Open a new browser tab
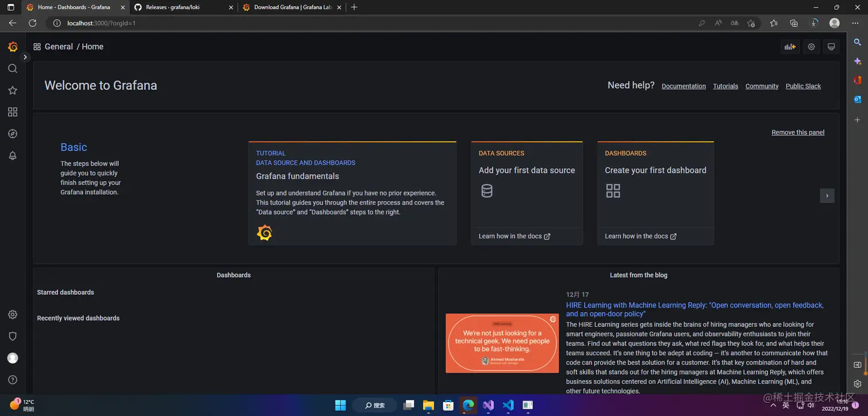The width and height of the screenshot is (868, 416). click(x=354, y=7)
